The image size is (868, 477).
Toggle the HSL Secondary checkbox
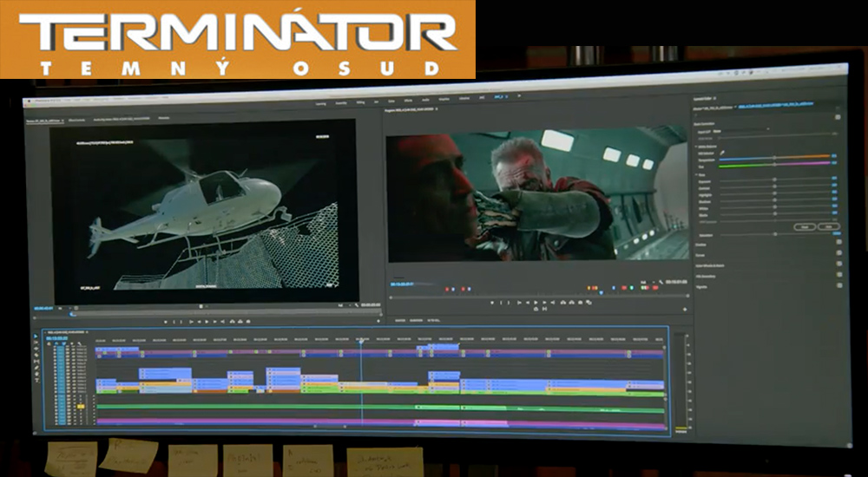[839, 274]
